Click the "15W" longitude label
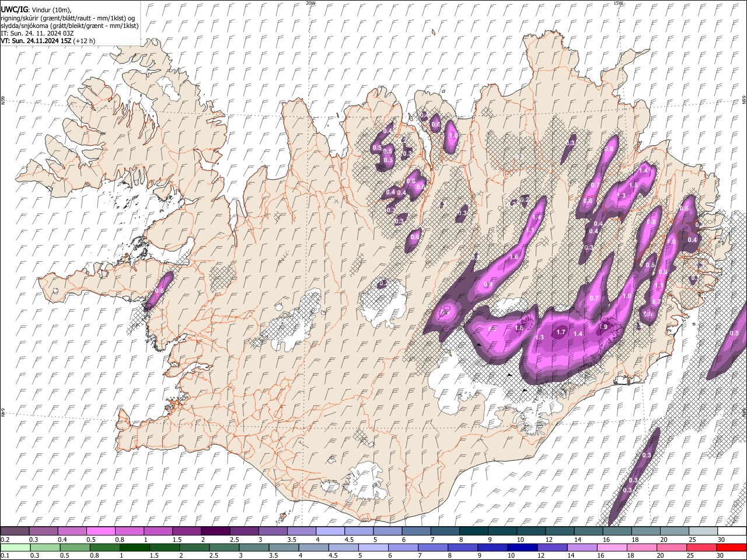Viewport: 747px width, 560px height. pyautogui.click(x=618, y=3)
